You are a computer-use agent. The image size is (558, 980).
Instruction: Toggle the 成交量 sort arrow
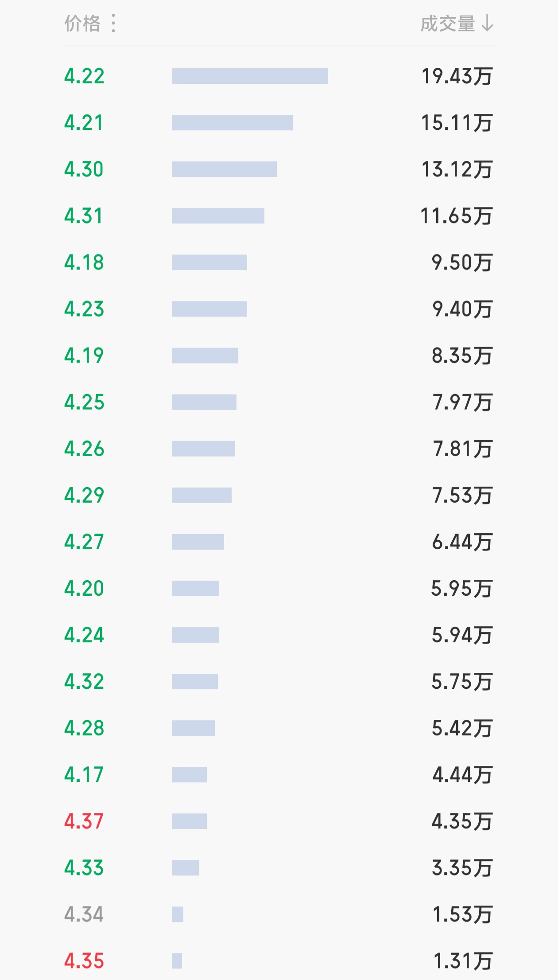487,23
